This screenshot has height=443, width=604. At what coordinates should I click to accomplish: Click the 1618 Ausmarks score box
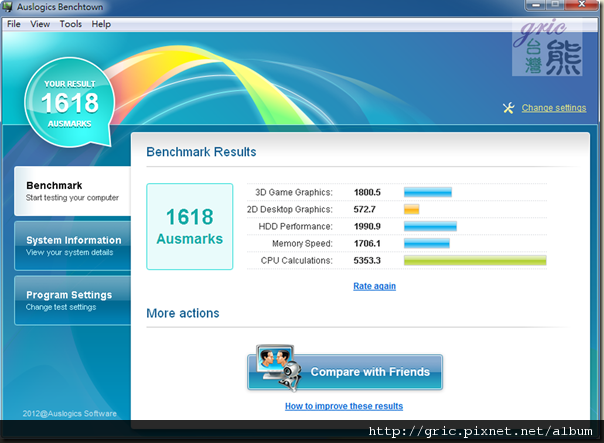[x=190, y=227]
